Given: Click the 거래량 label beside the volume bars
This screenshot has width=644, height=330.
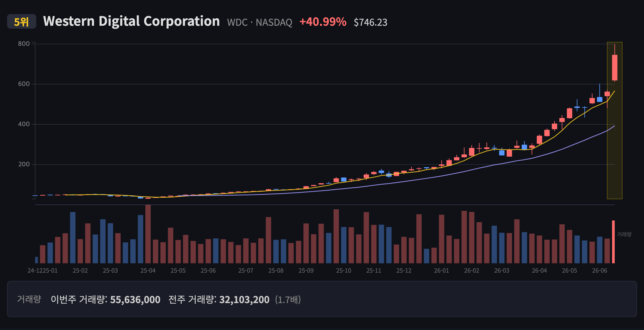Looking at the screenshot, I should tap(624, 234).
